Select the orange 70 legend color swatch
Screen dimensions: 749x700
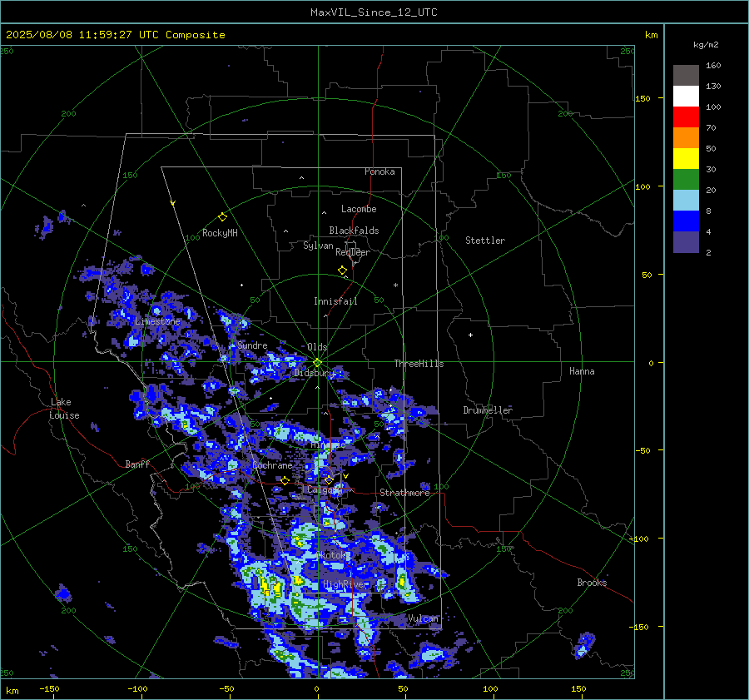[x=686, y=137]
